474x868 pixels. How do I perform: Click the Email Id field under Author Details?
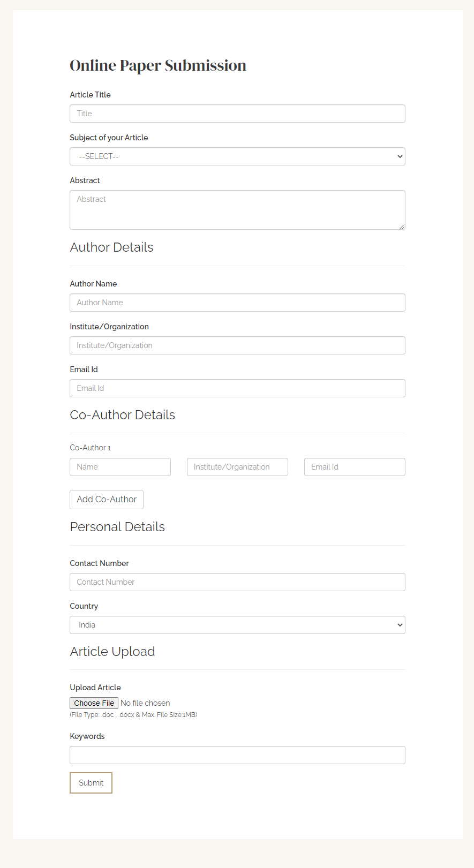coord(237,388)
